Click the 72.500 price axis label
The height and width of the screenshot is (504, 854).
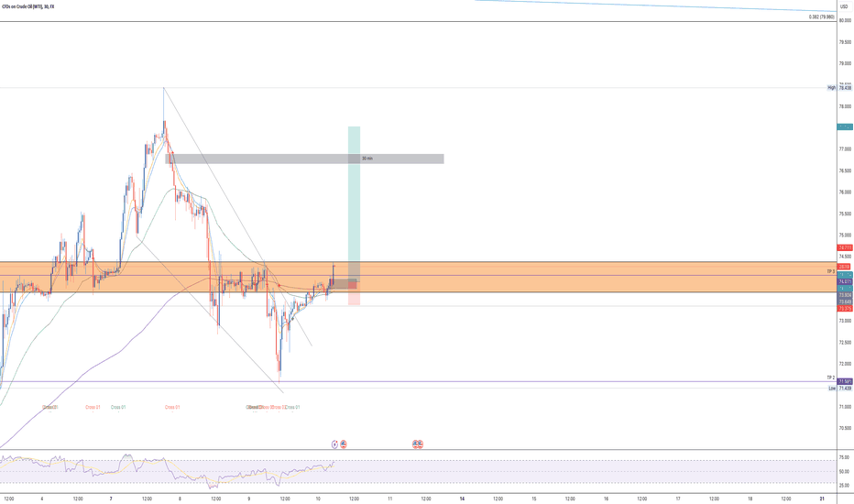tap(845, 343)
